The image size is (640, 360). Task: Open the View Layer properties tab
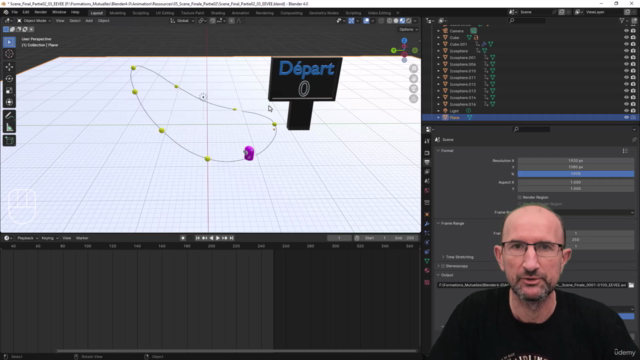pyautogui.click(x=427, y=172)
